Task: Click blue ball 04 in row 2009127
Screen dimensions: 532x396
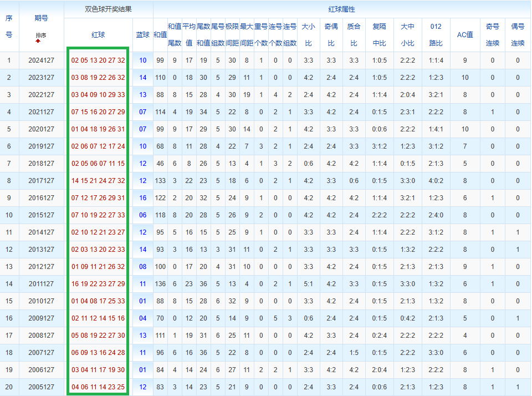Action: [x=143, y=318]
